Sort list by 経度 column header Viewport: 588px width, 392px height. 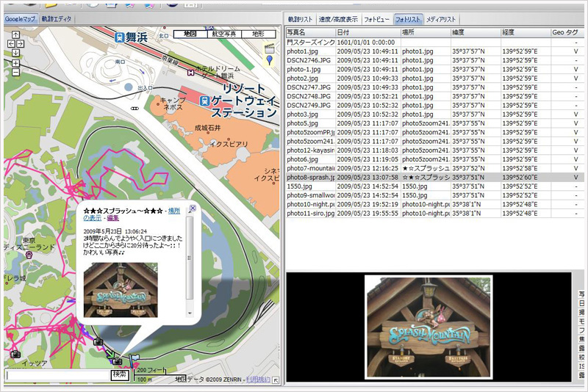(x=526, y=32)
